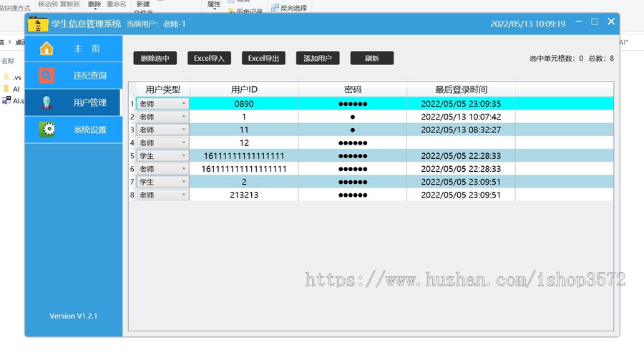Open the 学生 type dropdown in row 5
The image size is (644, 355).
click(162, 156)
